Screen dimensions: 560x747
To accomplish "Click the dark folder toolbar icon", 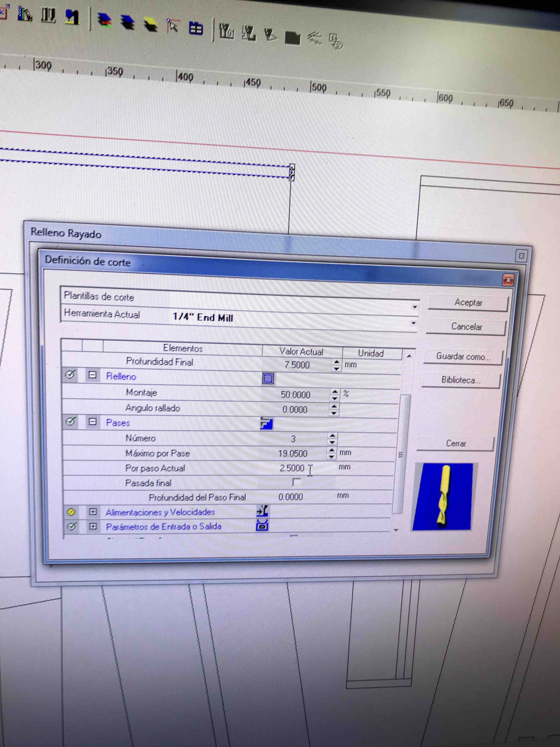I will point(292,38).
